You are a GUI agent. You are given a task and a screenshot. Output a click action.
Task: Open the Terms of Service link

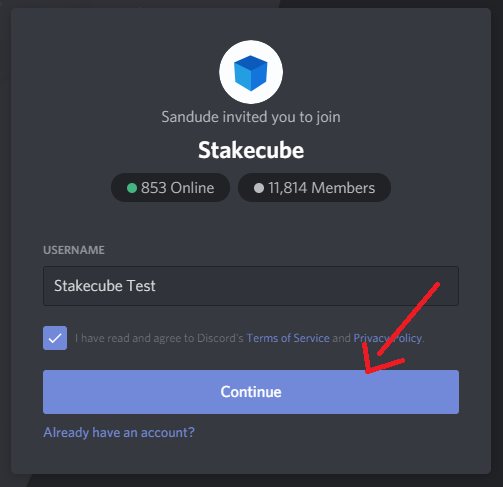point(288,338)
